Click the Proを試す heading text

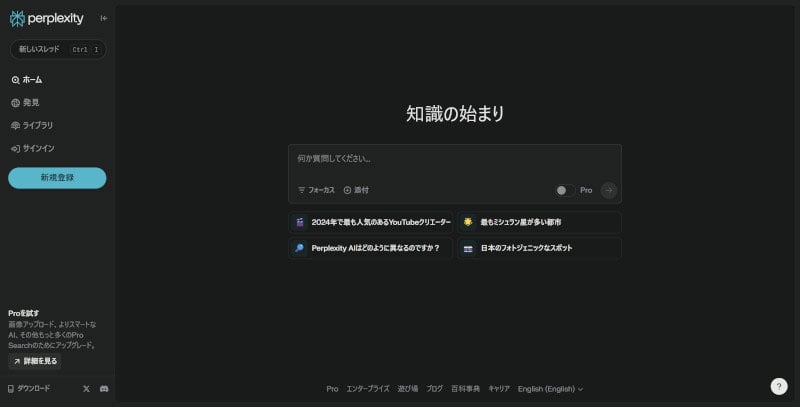(23, 313)
